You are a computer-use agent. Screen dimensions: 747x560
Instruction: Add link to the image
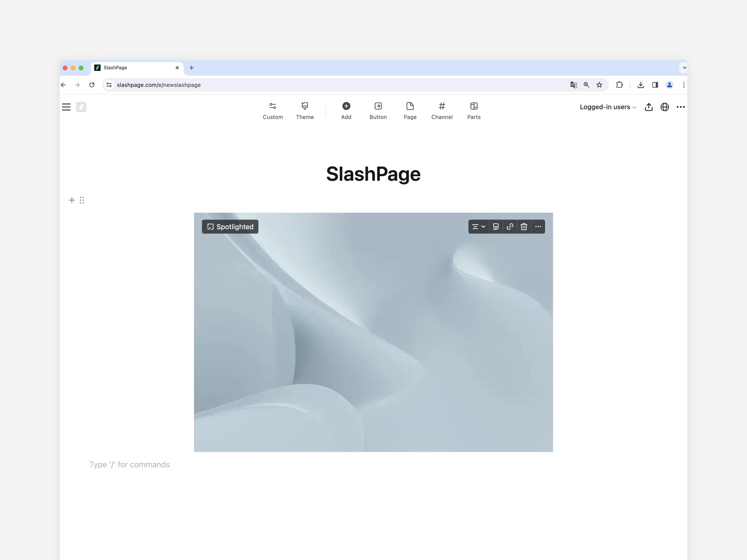click(510, 226)
